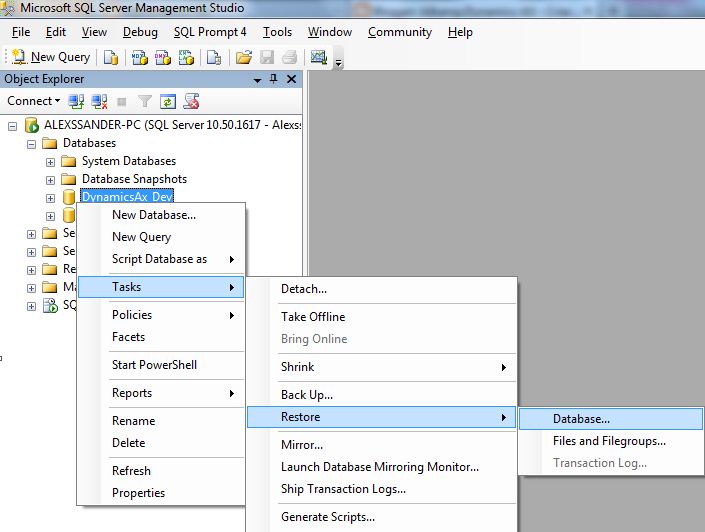
Task: Open an Analysis Services MDX Query
Action: 139,58
